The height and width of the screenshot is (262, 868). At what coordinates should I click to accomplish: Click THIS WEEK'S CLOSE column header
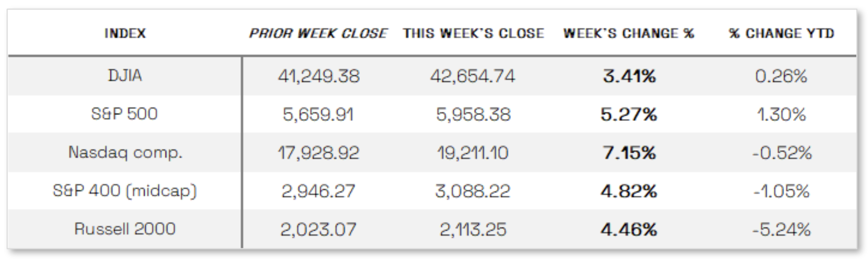[x=473, y=33]
